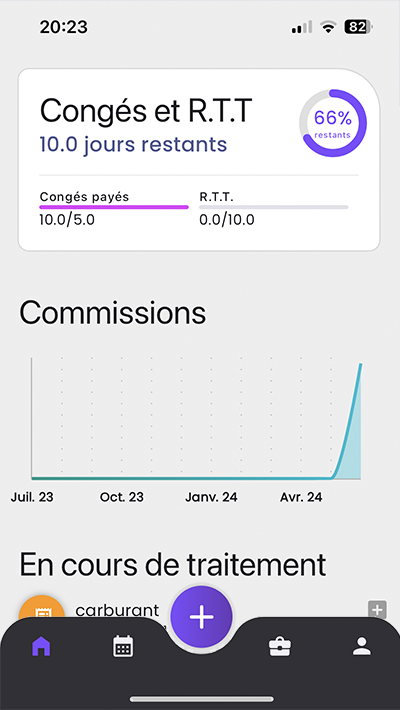
Task: Open the calendar tab in bottom bar
Action: coord(123,646)
